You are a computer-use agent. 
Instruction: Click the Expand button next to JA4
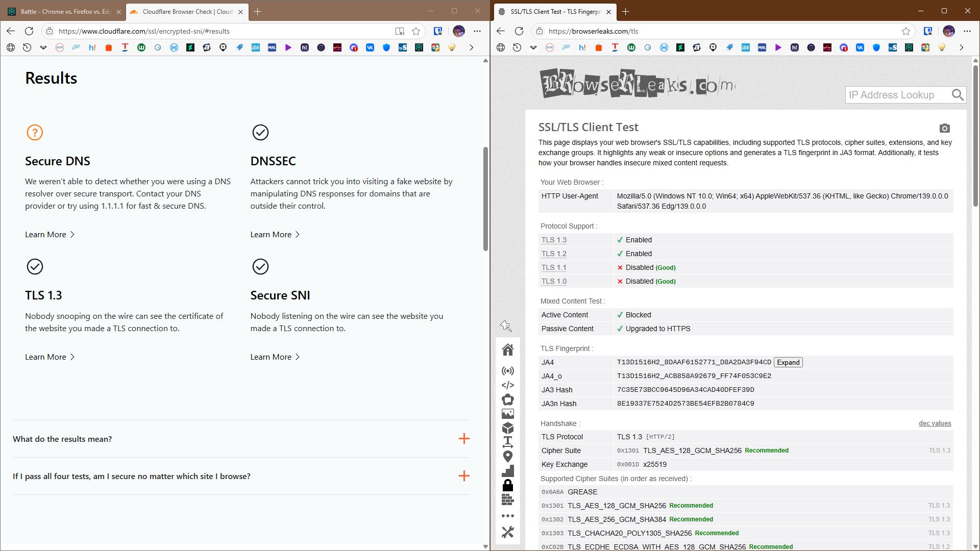pyautogui.click(x=788, y=362)
